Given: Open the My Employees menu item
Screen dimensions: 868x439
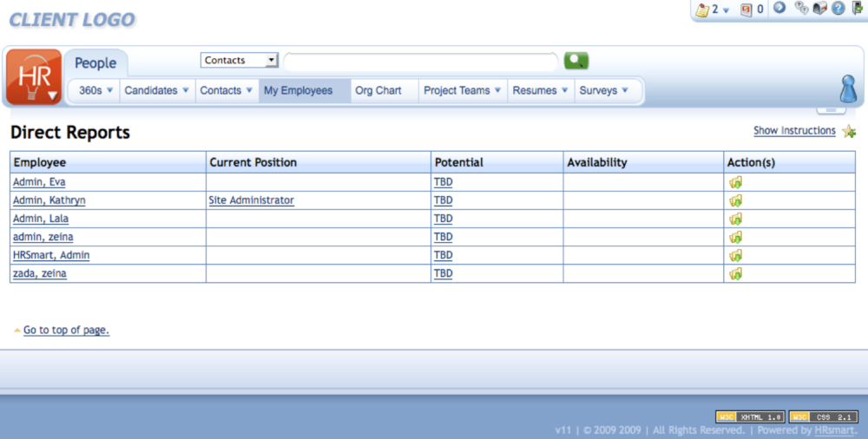Looking at the screenshot, I should click(304, 90).
